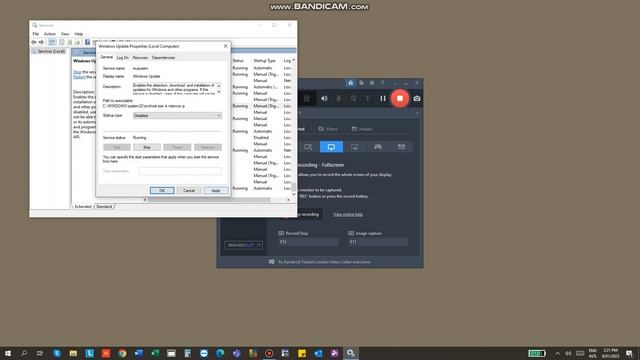Click OK in Windows Update Properties
This screenshot has height=360, width=640.
coord(162,191)
